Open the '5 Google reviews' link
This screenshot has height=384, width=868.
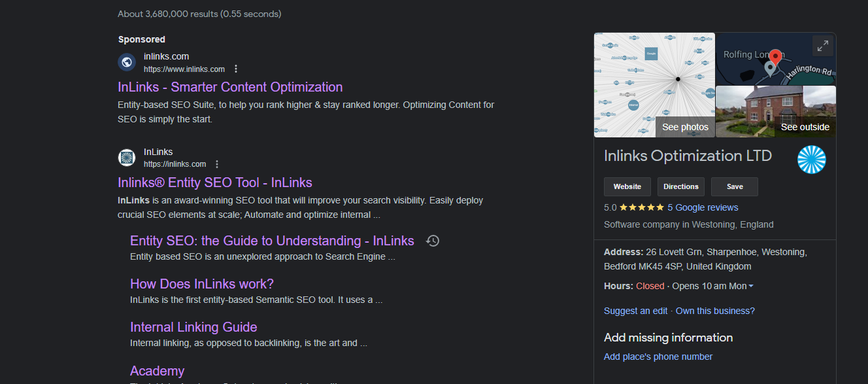[x=703, y=207]
